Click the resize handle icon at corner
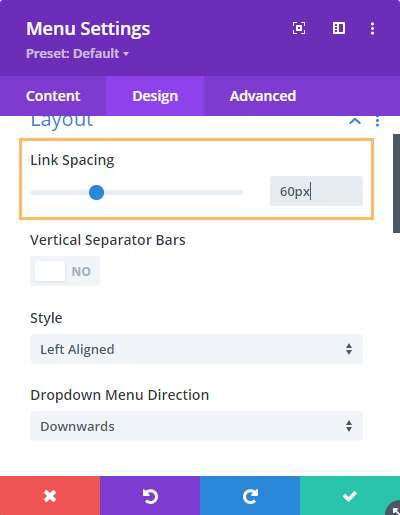400x515 pixels. point(394,509)
